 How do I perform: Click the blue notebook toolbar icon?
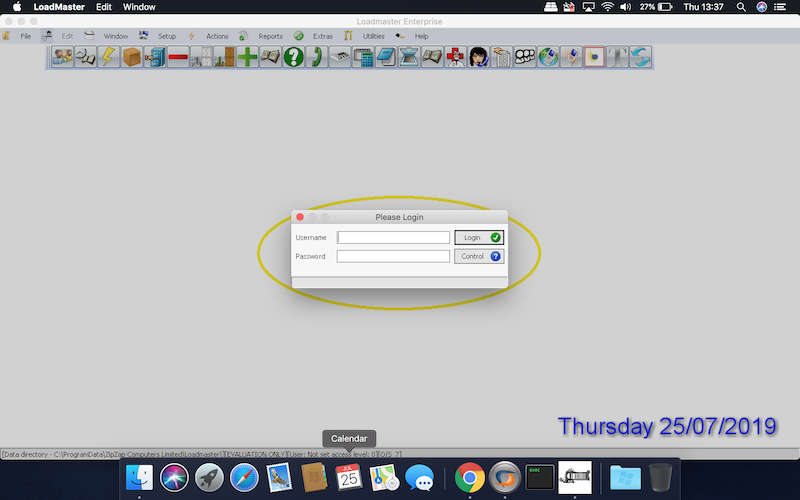(386, 57)
